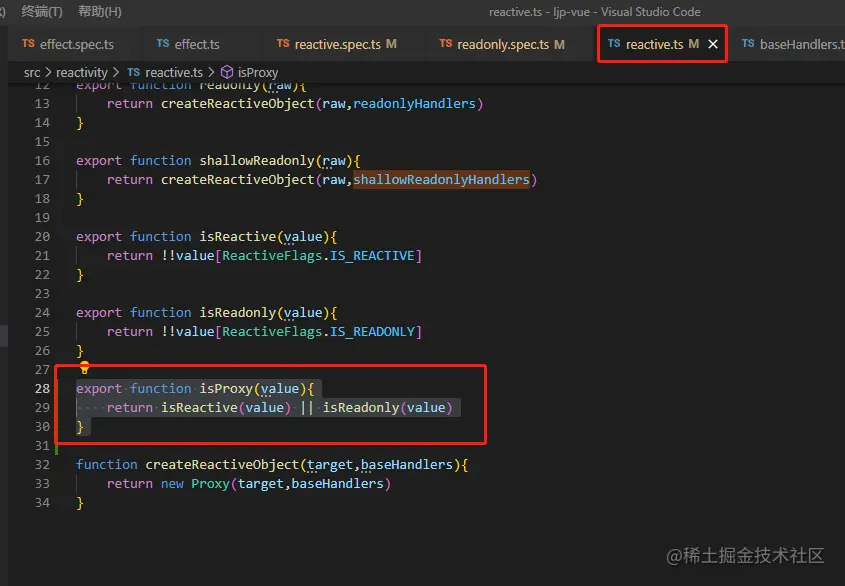Click the isReactive function name on line 20
This screenshot has width=845, height=586.
(238, 237)
